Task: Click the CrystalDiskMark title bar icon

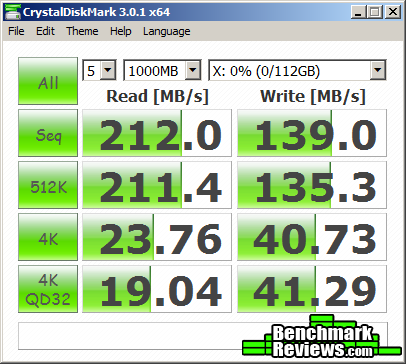Action: 13,12
